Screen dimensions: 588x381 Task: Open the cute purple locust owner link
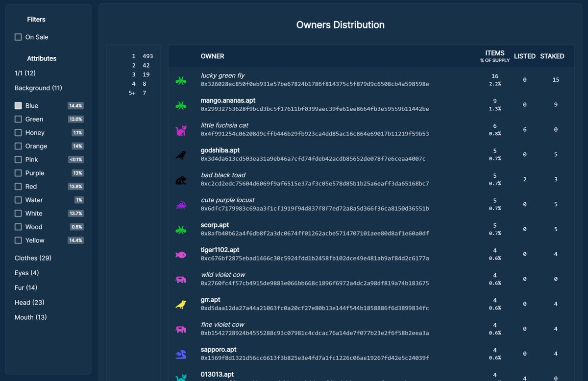227,200
